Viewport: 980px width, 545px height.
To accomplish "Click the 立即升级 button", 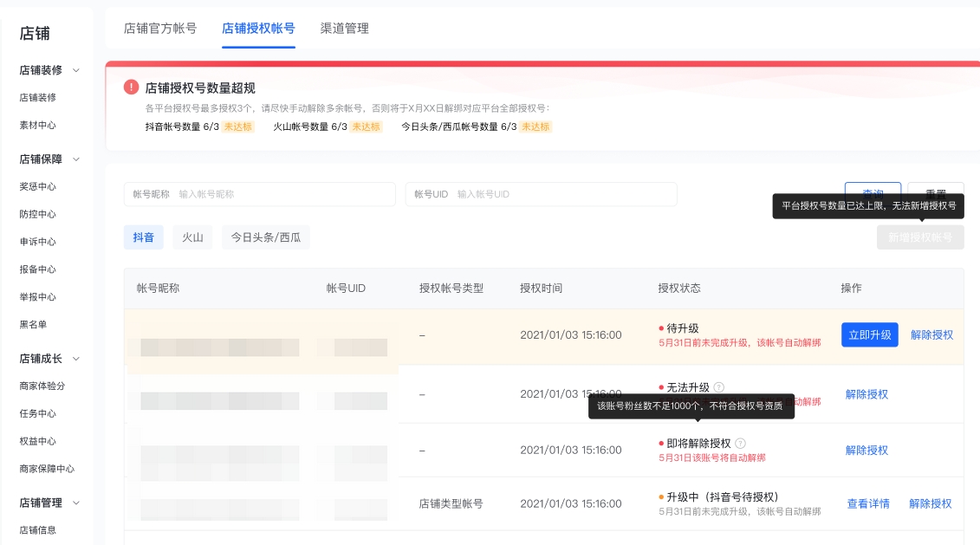I will coord(869,334).
